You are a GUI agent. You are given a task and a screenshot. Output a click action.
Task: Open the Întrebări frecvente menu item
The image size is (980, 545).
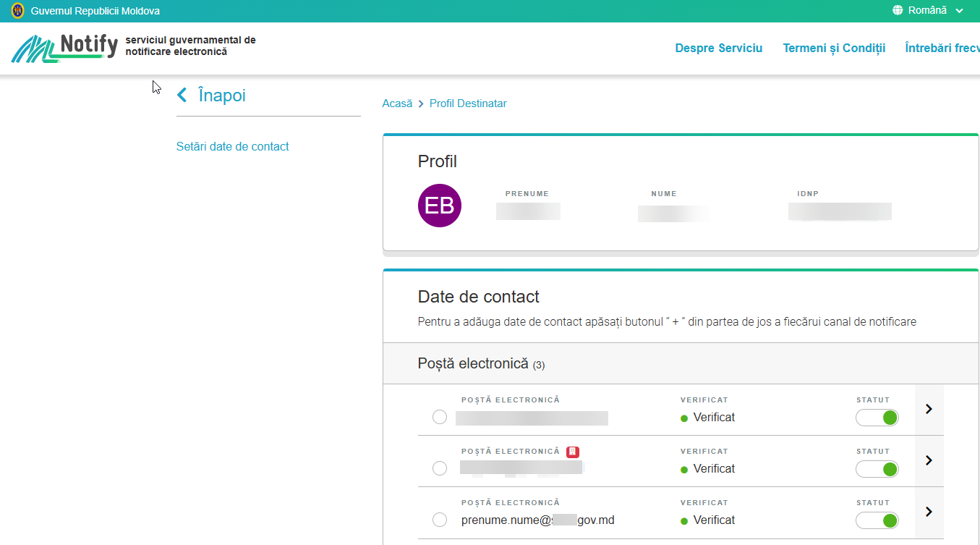942,48
